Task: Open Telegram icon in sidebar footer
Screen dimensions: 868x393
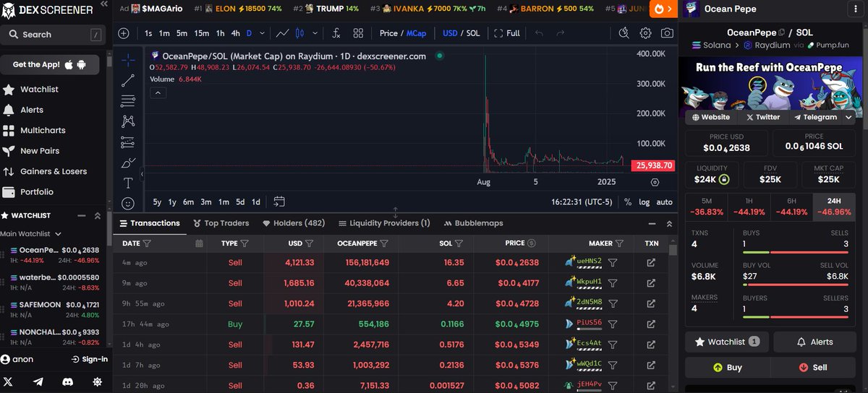Action: [x=38, y=381]
